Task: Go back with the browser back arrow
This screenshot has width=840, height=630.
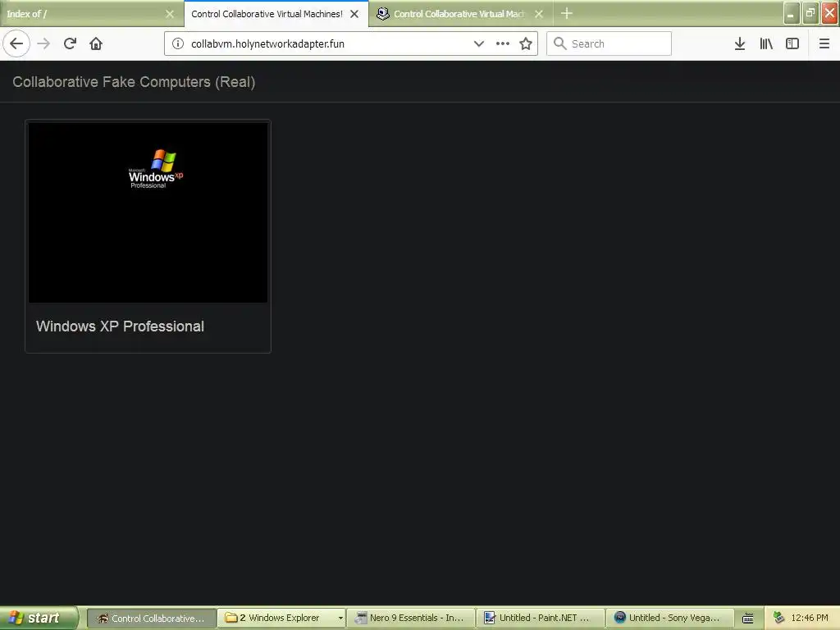Action: click(x=16, y=43)
